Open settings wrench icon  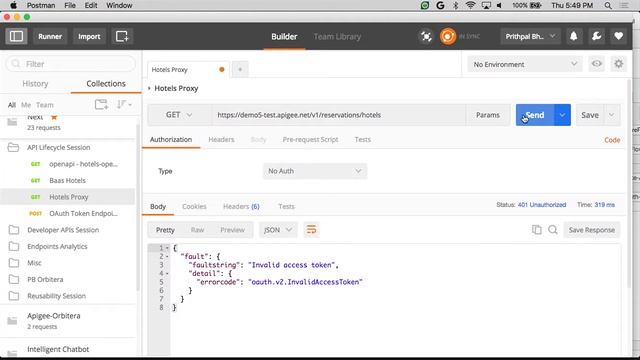pyautogui.click(x=596, y=36)
